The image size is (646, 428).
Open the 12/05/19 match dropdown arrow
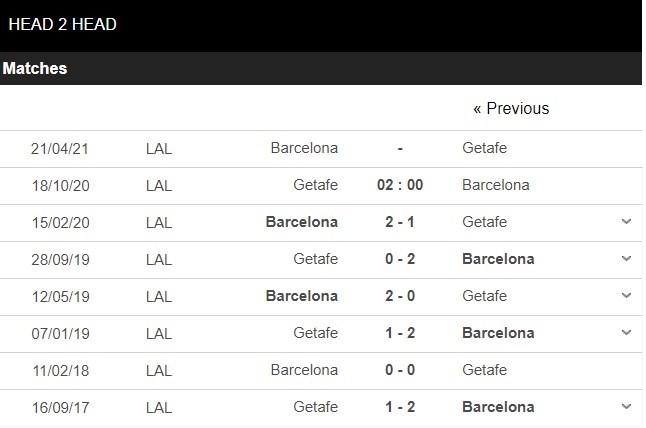click(626, 296)
